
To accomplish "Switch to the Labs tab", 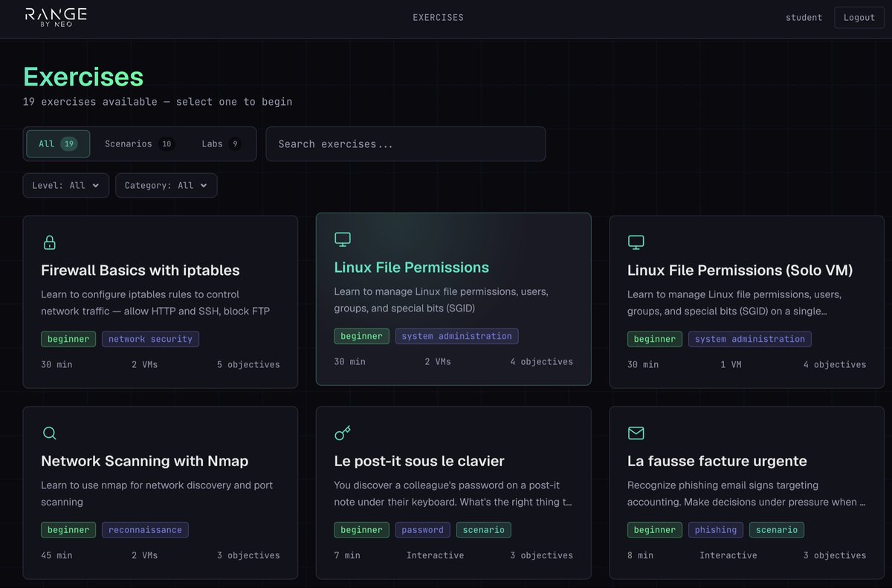I will pos(221,143).
